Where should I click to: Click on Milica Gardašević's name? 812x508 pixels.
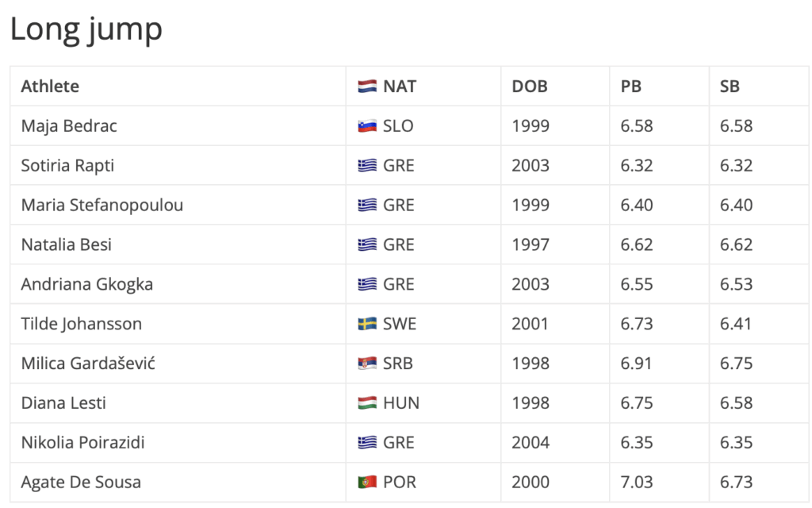(x=88, y=364)
